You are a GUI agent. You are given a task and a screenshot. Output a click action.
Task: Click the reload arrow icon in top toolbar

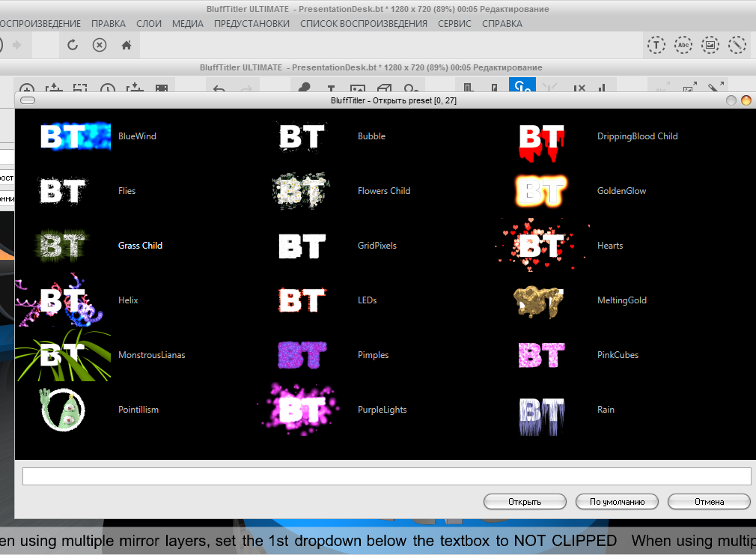(x=73, y=45)
